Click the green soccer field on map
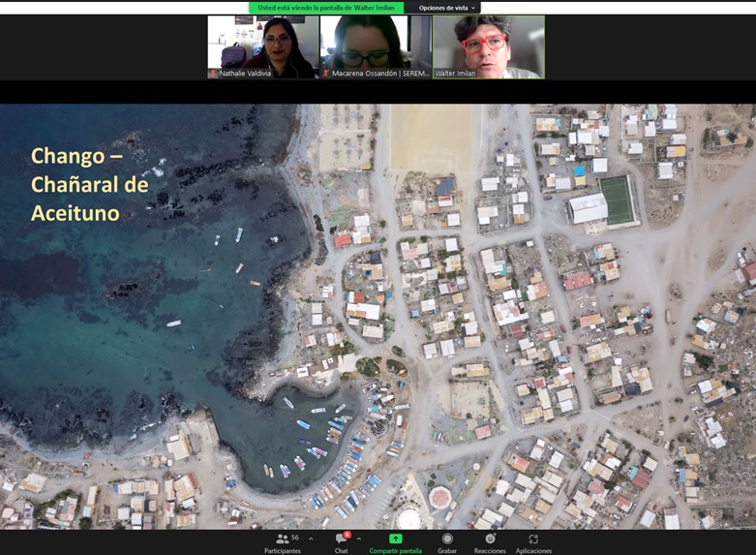Image resolution: width=756 pixels, height=555 pixels. tap(617, 197)
